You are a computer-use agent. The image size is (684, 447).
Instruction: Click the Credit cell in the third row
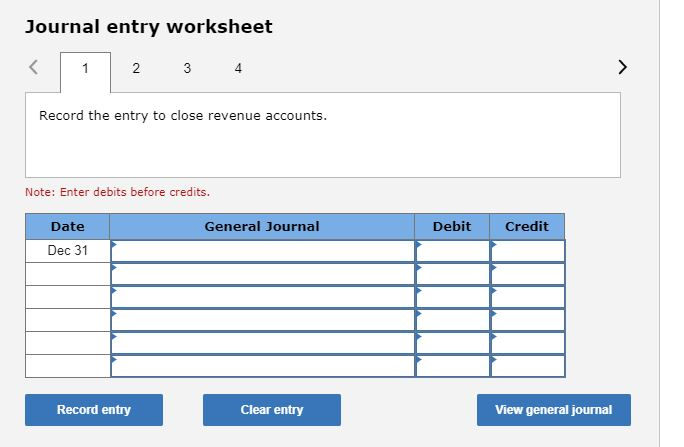528,297
